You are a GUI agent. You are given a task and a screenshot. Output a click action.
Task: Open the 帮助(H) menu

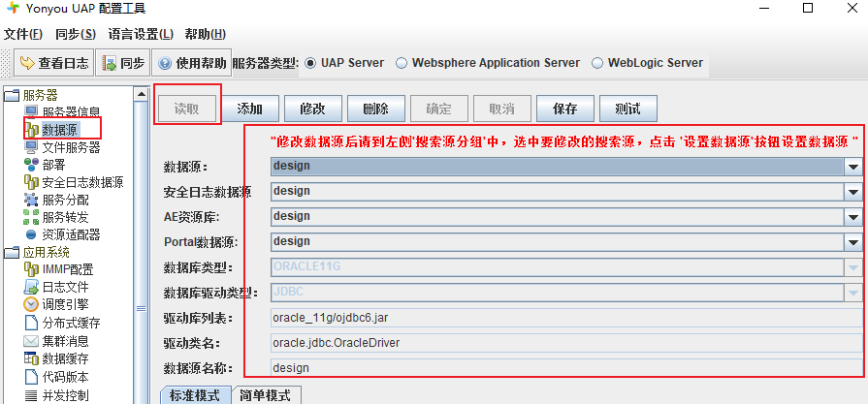click(206, 34)
